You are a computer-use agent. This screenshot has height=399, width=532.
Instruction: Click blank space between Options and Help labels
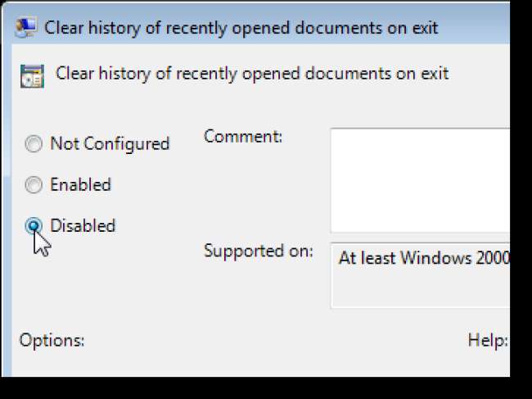[x=270, y=339]
